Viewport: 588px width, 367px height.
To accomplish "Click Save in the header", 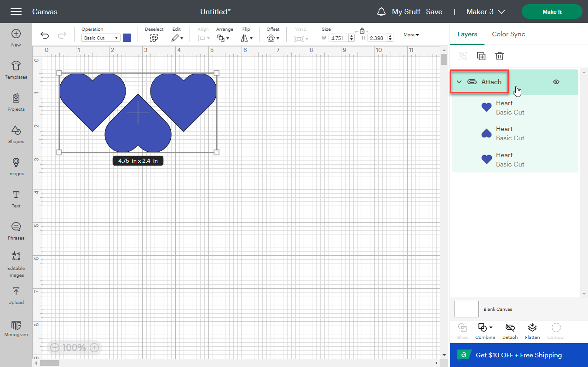I will click(434, 11).
